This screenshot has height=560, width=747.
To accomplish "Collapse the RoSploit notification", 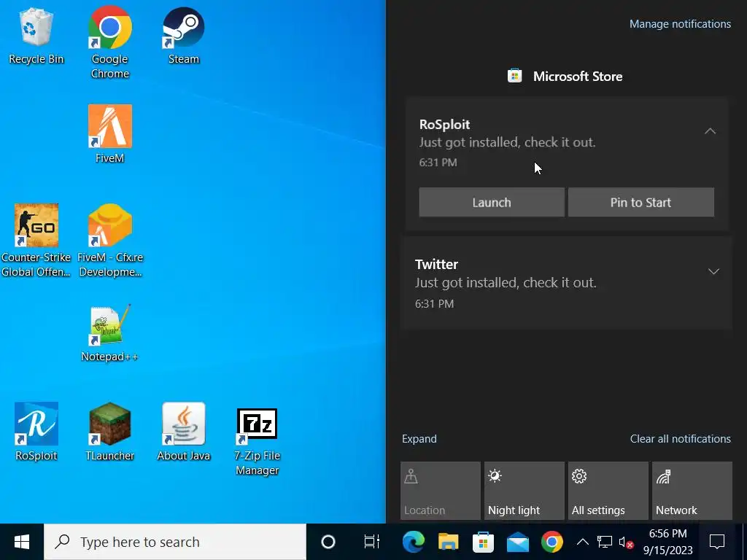I will [x=711, y=131].
